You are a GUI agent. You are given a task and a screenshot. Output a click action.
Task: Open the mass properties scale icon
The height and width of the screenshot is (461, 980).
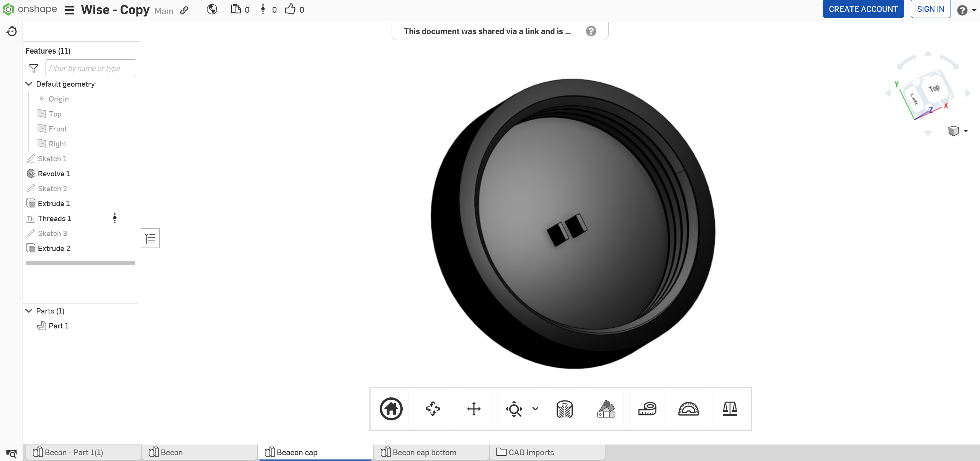pos(730,409)
